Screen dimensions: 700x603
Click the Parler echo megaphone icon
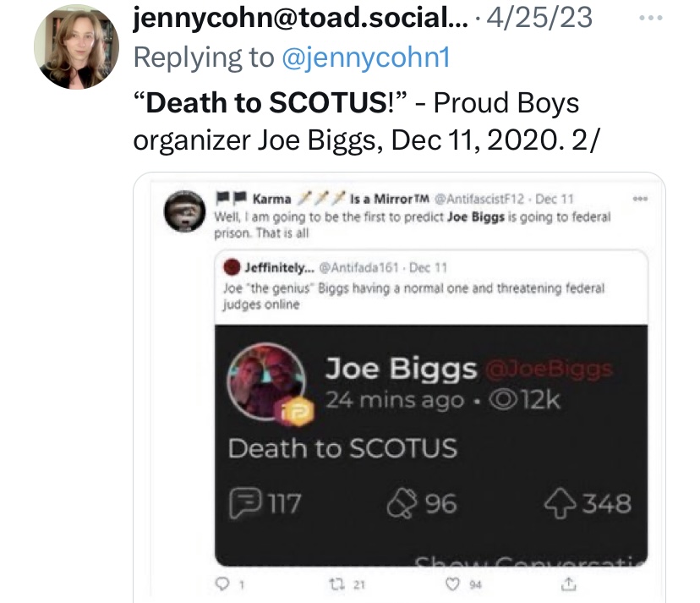[x=402, y=503]
